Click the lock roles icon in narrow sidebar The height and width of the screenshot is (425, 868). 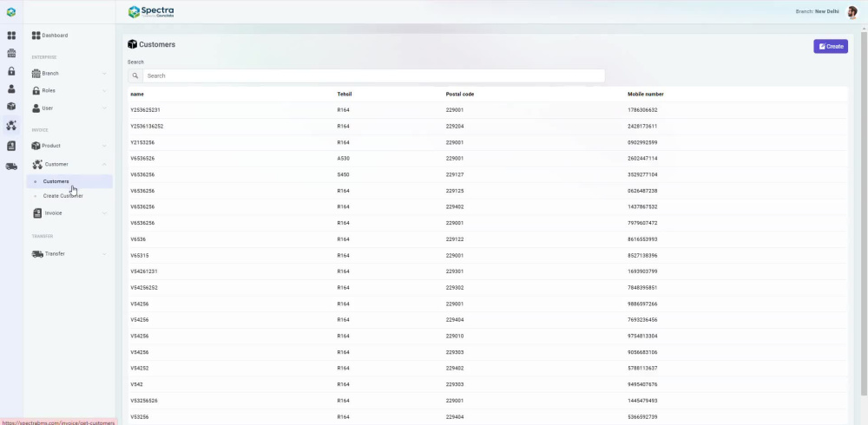11,71
